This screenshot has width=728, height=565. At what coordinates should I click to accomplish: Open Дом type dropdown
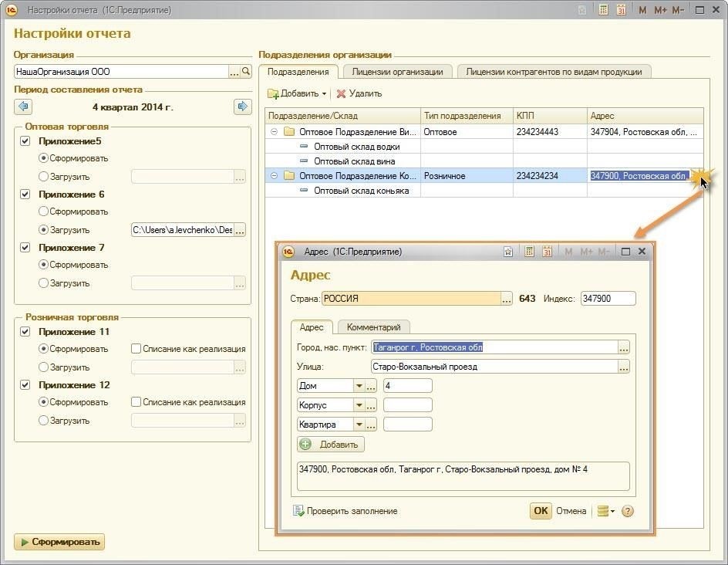[x=359, y=386]
